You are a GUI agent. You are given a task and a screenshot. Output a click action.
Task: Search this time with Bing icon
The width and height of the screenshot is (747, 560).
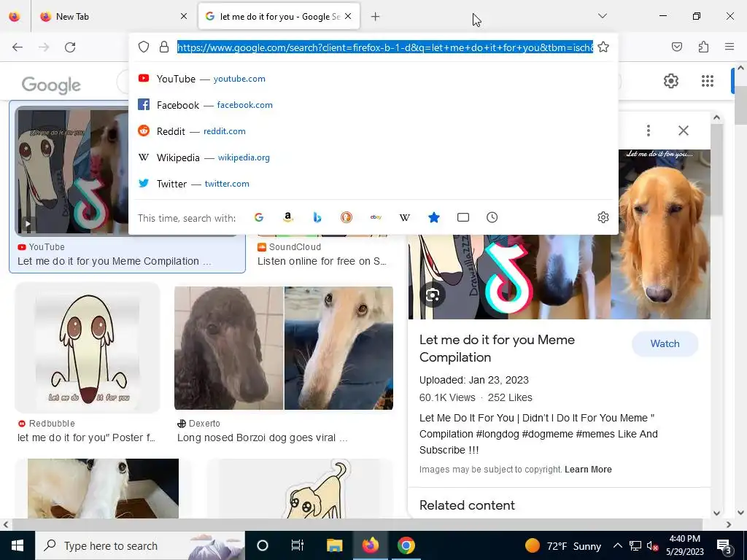click(317, 217)
